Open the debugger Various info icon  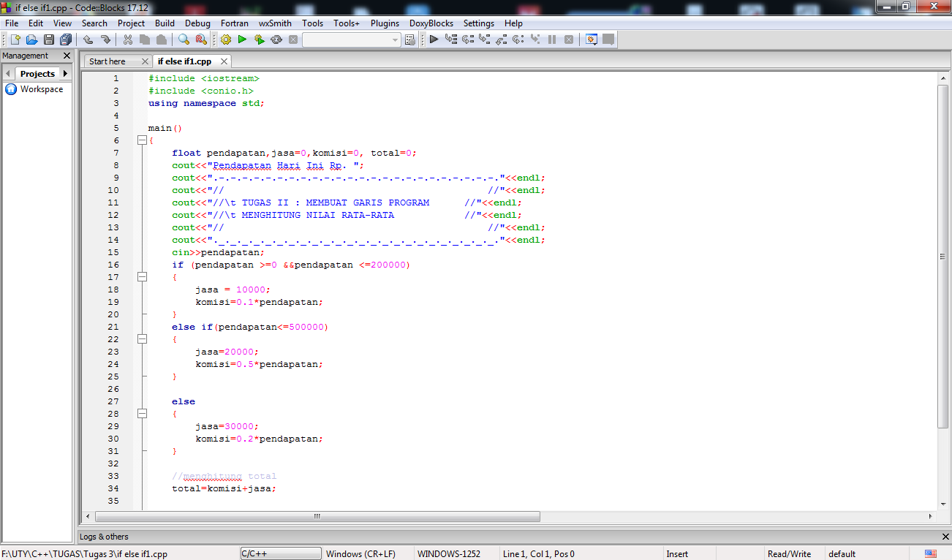coord(608,39)
